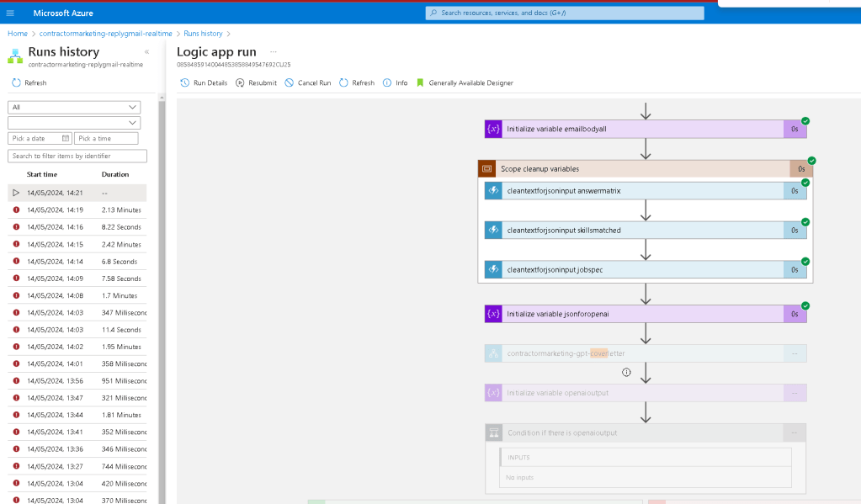Image resolution: width=861 pixels, height=504 pixels.
Task: Open Run Details for this run
Action: coord(204,83)
